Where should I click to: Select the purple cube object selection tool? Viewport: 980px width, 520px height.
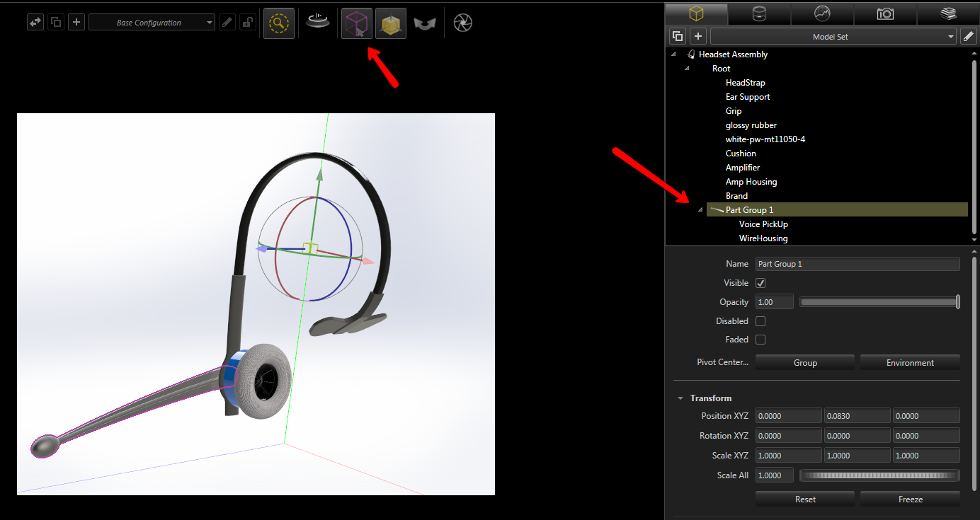click(x=357, y=23)
